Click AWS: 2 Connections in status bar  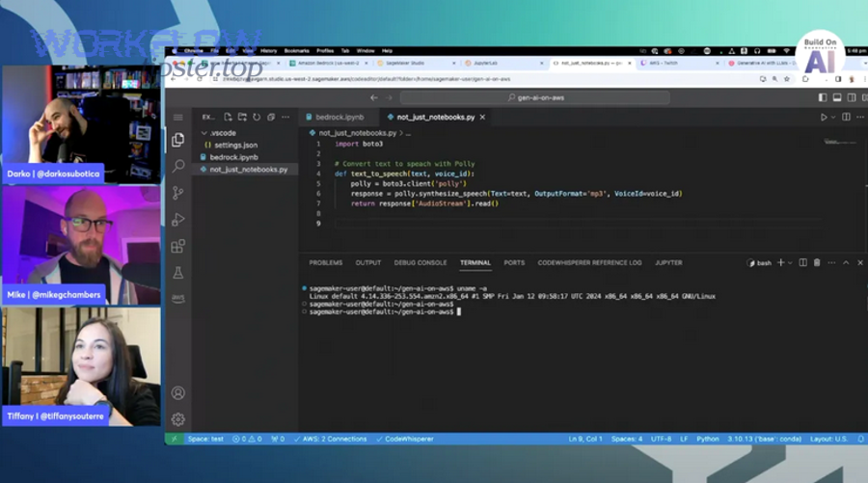334,439
